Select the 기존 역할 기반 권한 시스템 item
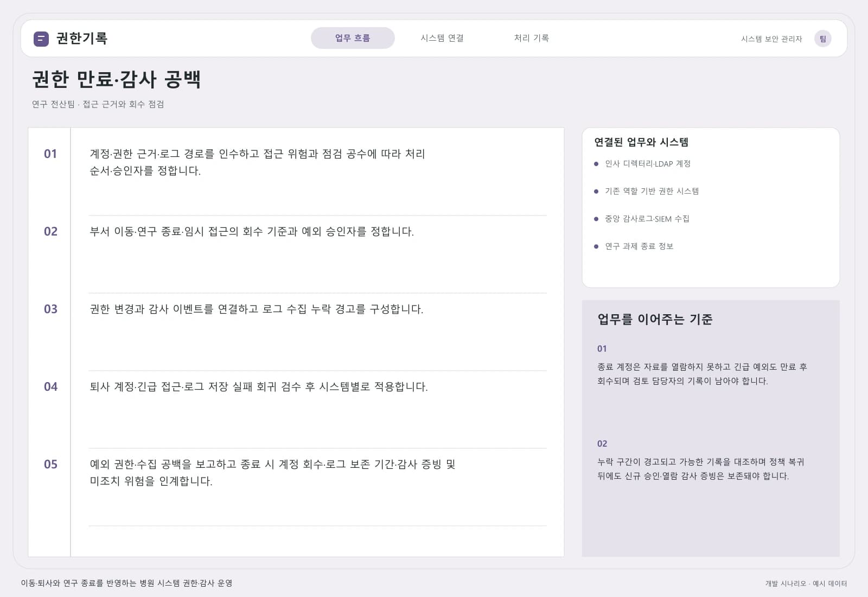 [652, 191]
